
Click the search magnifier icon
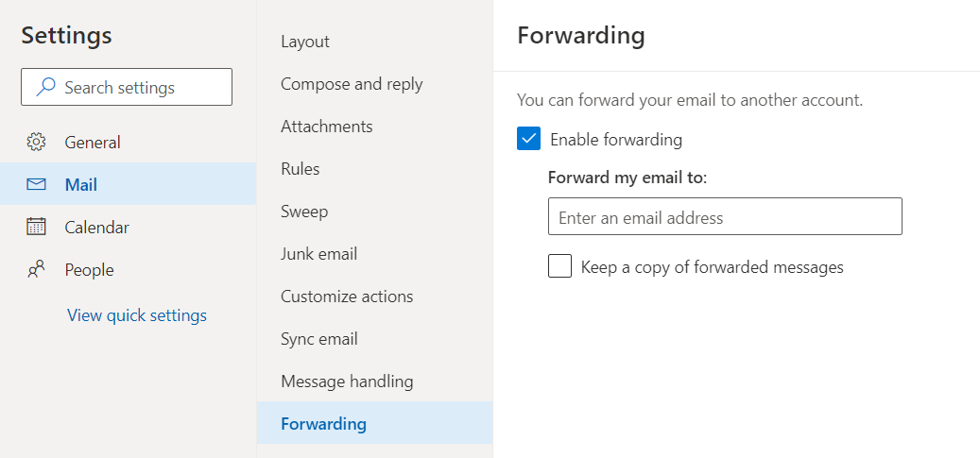click(45, 88)
